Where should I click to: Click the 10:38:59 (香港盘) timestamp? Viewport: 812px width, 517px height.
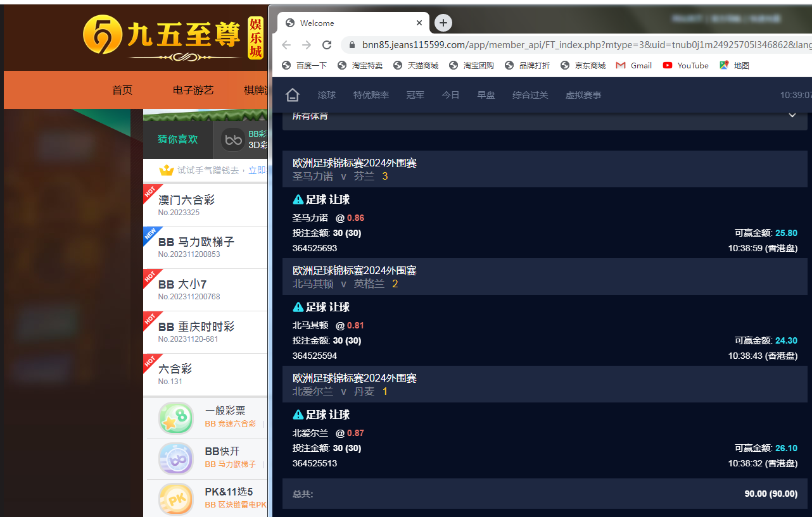click(763, 248)
